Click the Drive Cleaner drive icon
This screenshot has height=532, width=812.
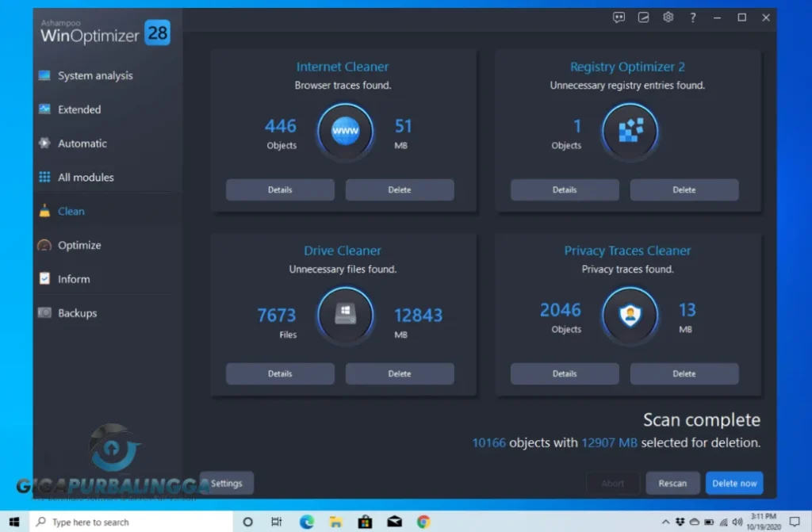click(x=344, y=316)
